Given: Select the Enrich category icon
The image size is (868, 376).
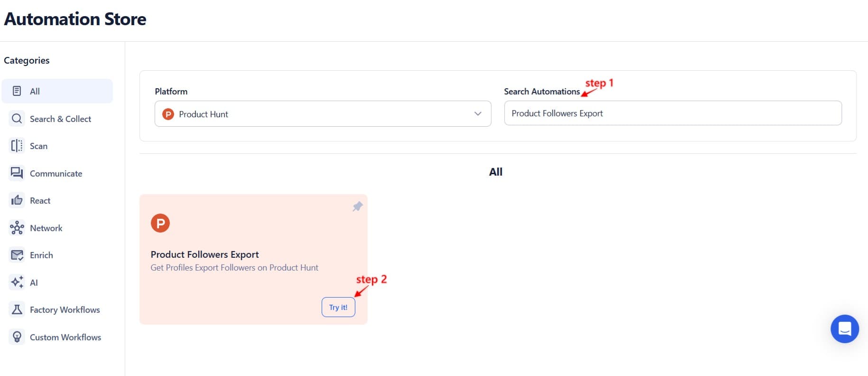Looking at the screenshot, I should (x=17, y=255).
